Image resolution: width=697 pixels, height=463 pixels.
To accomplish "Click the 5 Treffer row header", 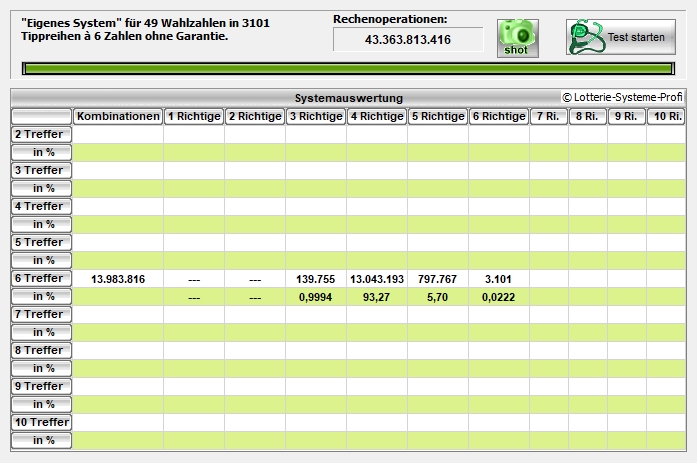I will 41,242.
